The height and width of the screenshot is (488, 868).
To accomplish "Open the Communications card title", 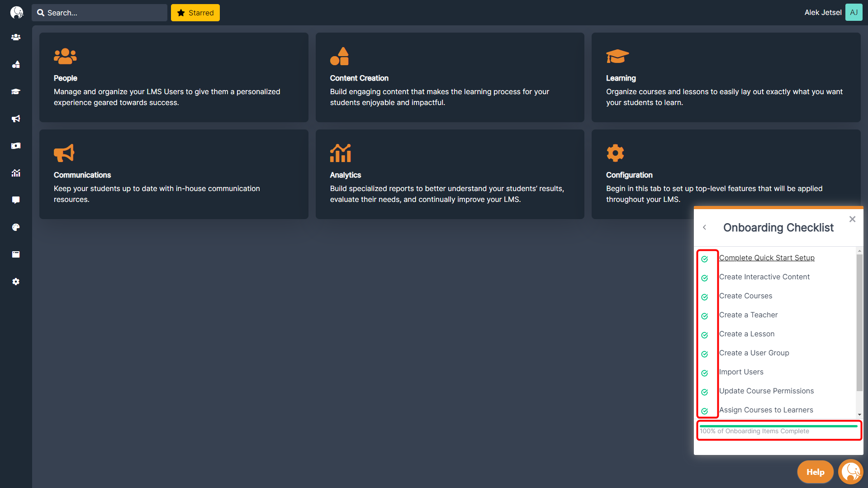I will pyautogui.click(x=82, y=175).
